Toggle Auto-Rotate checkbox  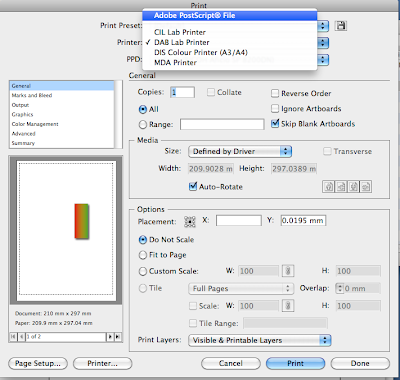193,186
